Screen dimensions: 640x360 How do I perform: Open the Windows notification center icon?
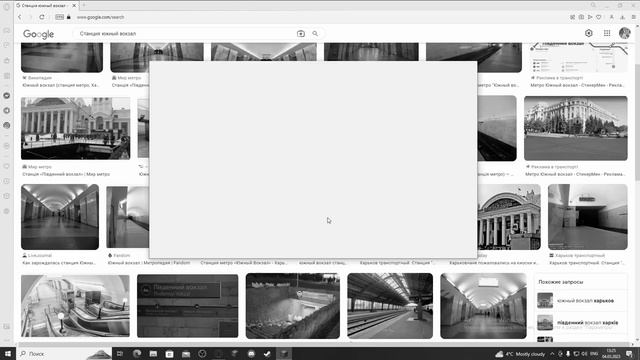pos(629,353)
